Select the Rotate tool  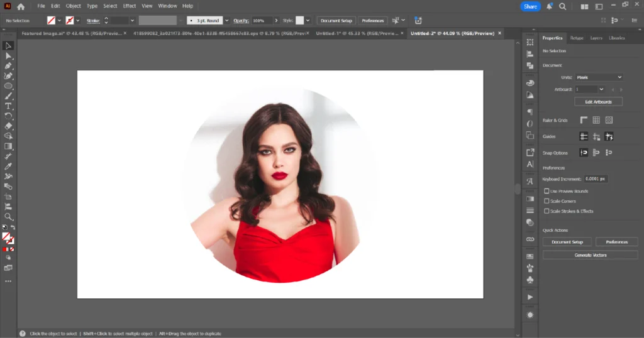[8, 116]
